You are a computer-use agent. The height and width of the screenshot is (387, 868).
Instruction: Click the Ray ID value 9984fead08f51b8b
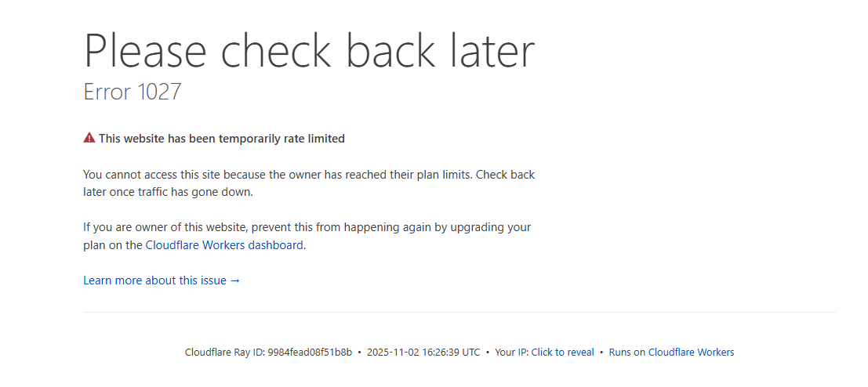[x=310, y=353]
